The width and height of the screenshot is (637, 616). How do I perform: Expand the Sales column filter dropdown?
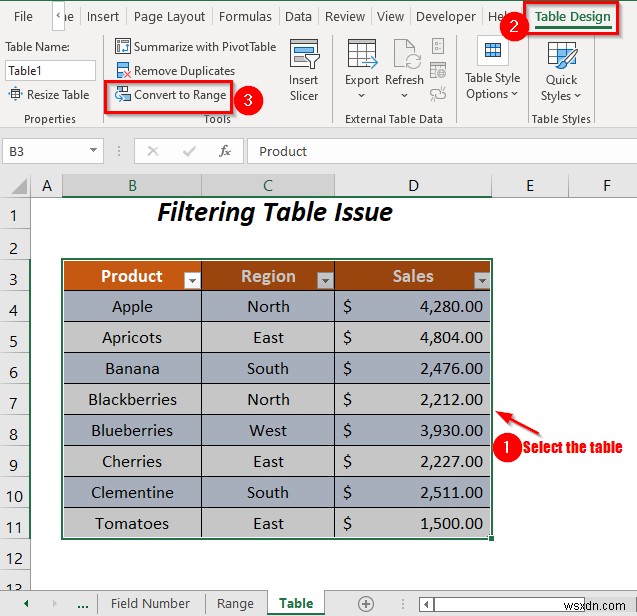[x=481, y=281]
